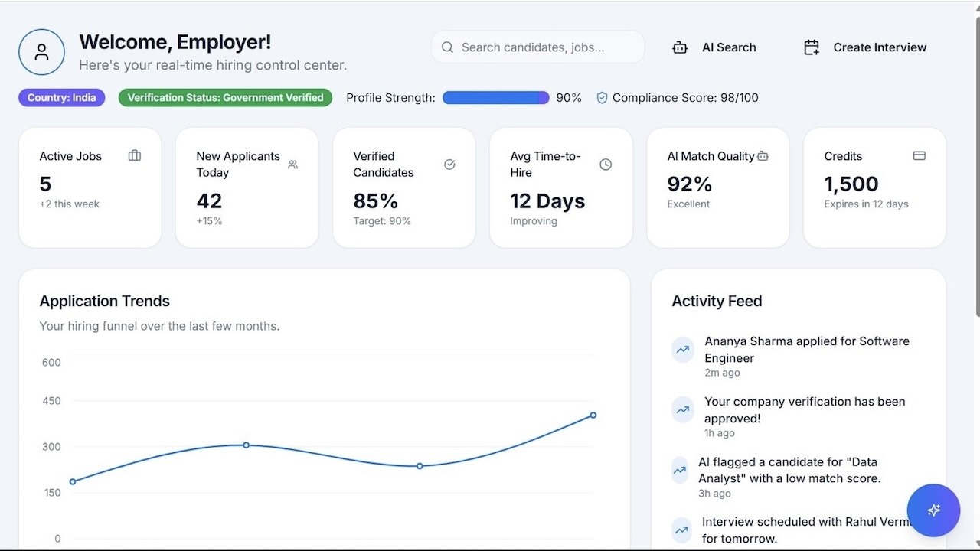The width and height of the screenshot is (980, 551).
Task: Click the employer profile avatar
Action: 41,52
